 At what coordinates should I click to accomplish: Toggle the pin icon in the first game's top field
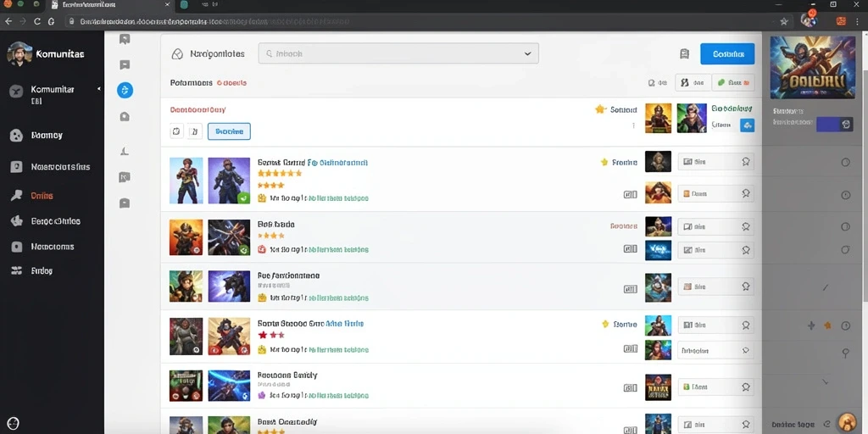coord(746,162)
